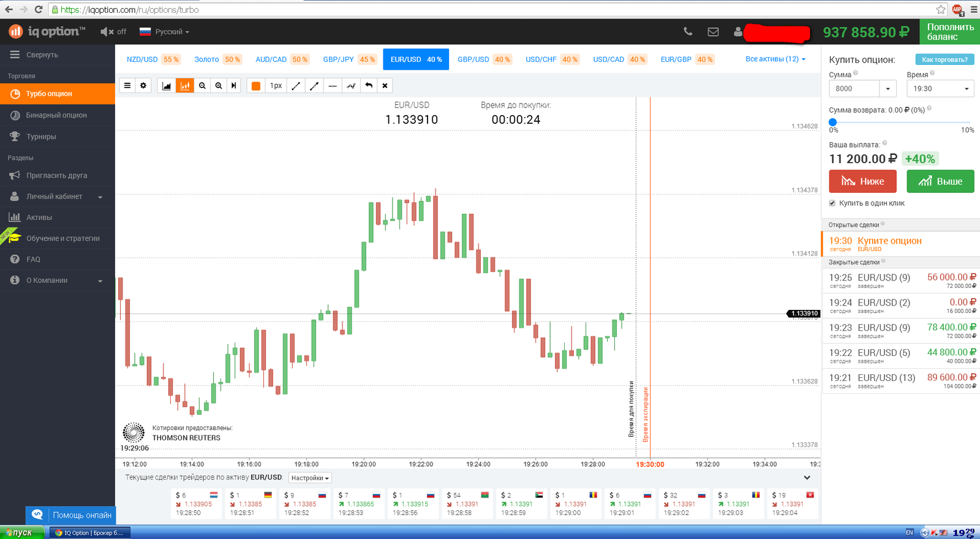Reload the browser page

[x=39, y=9]
